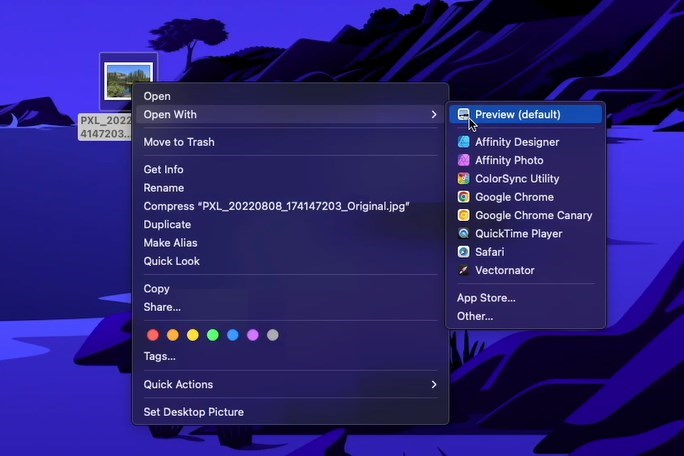This screenshot has height=456, width=684.
Task: Open image with Google Chrome Canary
Action: pos(526,215)
